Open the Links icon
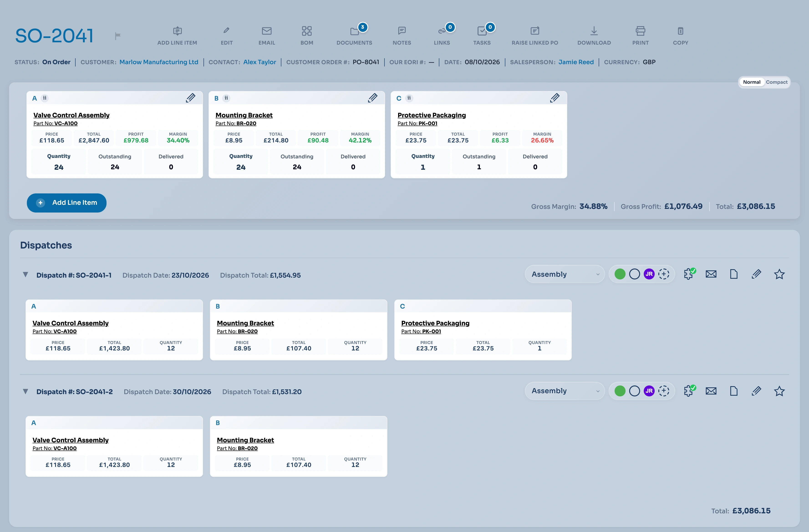 point(442,31)
